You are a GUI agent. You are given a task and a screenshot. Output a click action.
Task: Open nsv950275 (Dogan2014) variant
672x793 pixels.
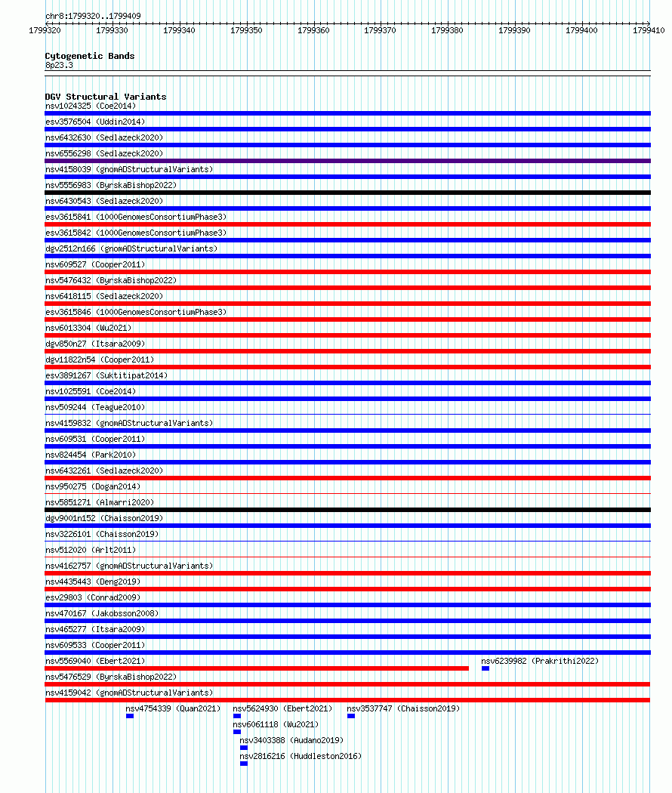(93, 486)
